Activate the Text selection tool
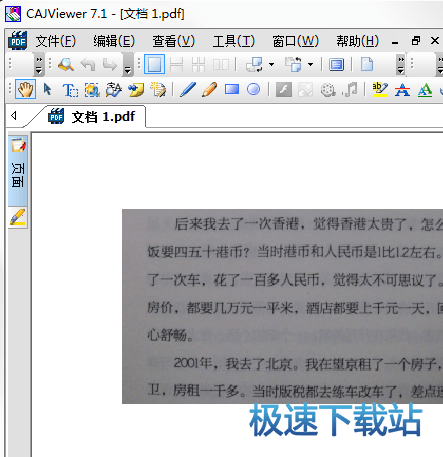This screenshot has width=443, height=457. pyautogui.click(x=70, y=90)
